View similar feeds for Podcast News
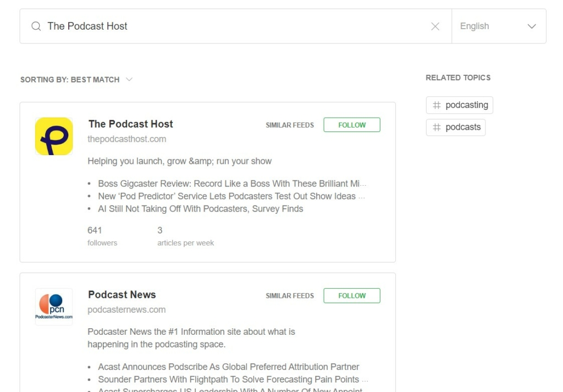 point(289,295)
